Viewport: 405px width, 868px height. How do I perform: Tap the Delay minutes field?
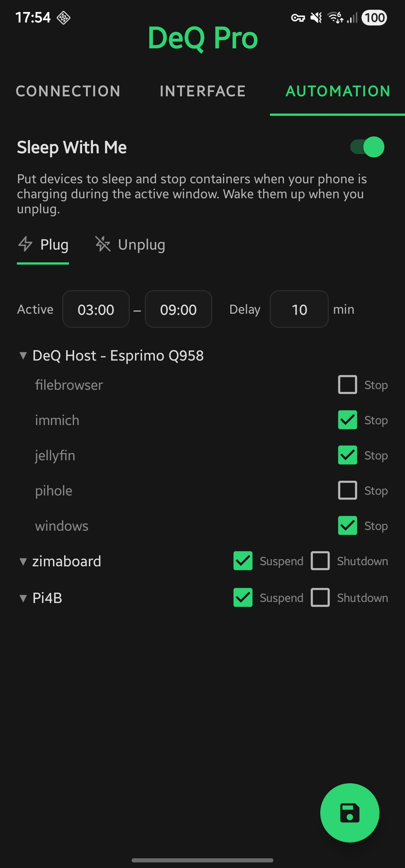tap(299, 309)
